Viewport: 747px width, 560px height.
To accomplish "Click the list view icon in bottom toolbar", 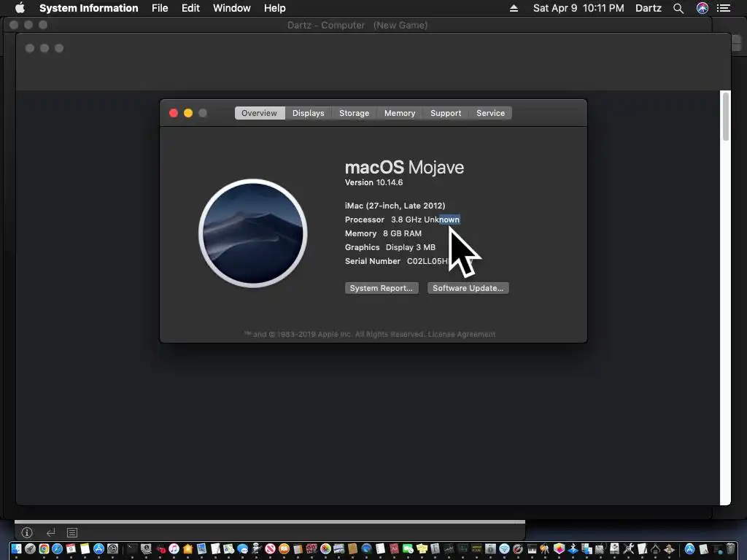I will [72, 532].
